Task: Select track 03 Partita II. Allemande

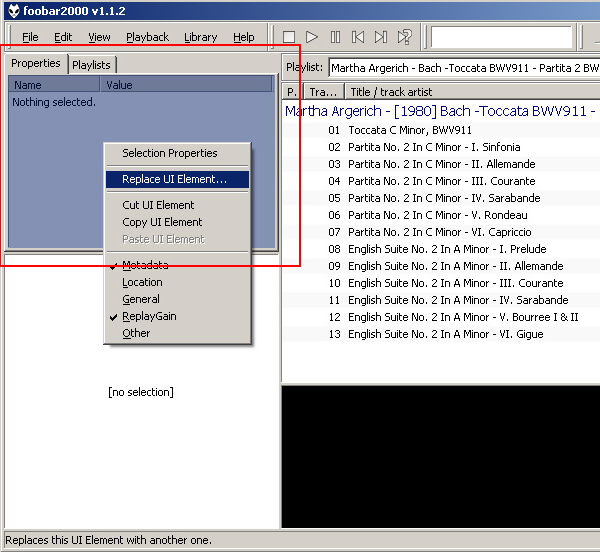Action: click(441, 164)
